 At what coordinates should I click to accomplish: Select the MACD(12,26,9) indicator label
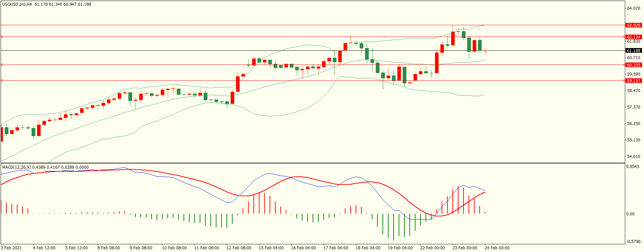[x=16, y=167]
